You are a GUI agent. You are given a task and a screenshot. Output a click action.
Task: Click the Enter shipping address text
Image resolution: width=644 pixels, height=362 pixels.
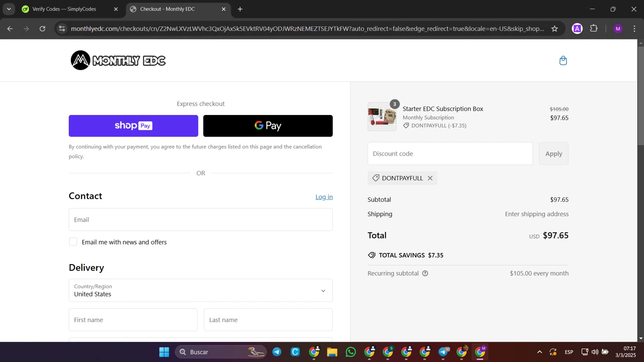pyautogui.click(x=537, y=214)
